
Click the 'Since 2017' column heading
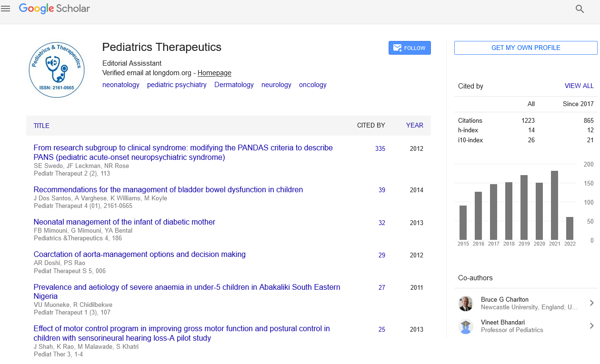pyautogui.click(x=578, y=104)
